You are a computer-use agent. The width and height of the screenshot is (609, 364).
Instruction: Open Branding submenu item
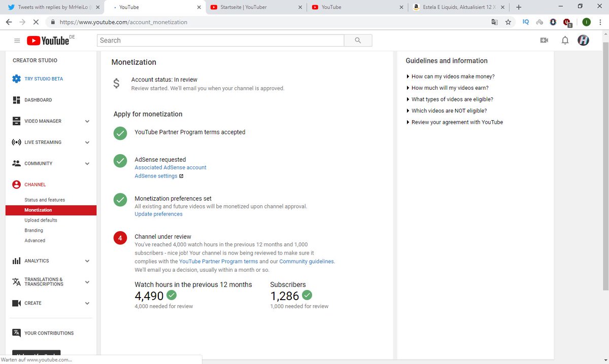[x=33, y=230]
